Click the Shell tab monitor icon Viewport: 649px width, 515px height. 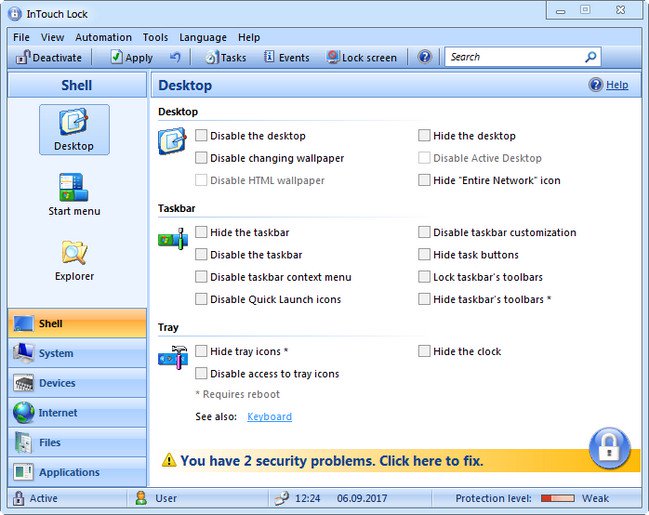pos(24,323)
